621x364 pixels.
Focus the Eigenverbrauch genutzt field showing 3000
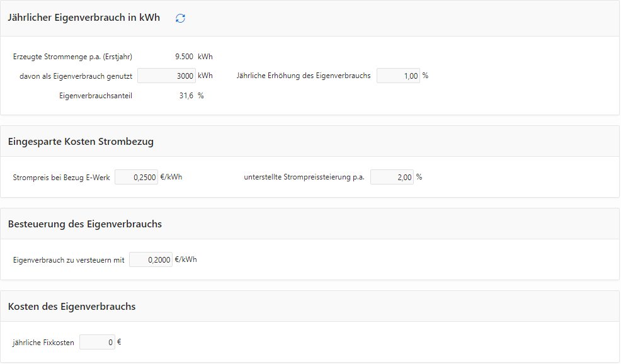[x=166, y=76]
